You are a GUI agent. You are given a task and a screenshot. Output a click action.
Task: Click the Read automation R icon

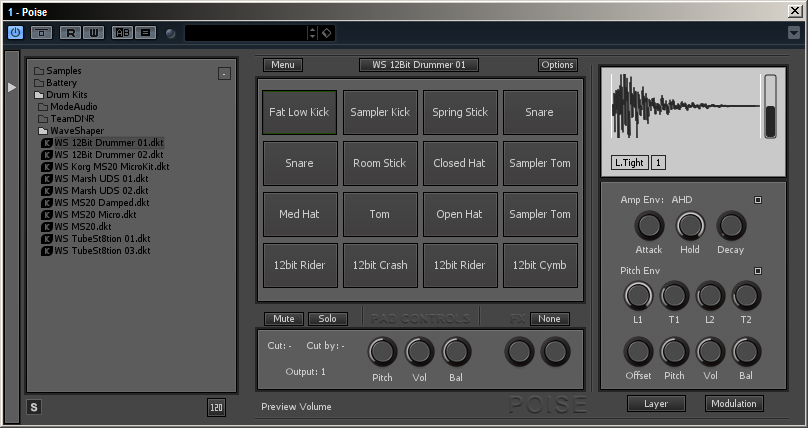point(70,33)
